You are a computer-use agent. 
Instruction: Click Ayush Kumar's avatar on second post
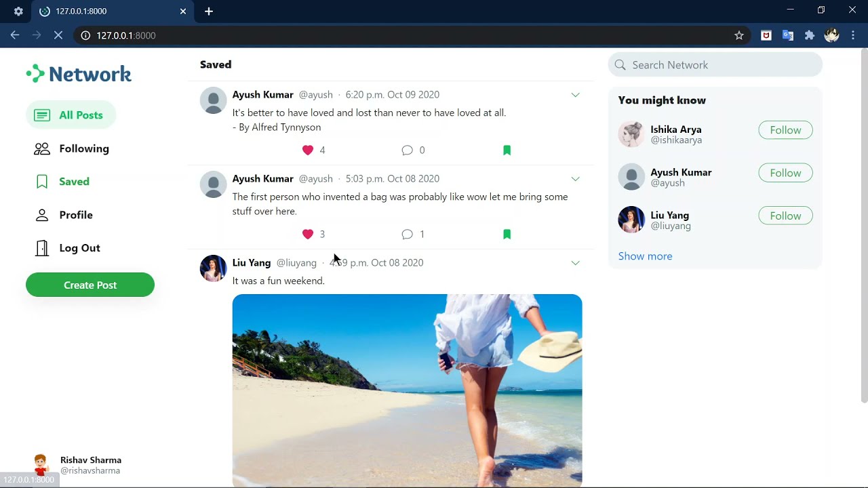tap(213, 184)
